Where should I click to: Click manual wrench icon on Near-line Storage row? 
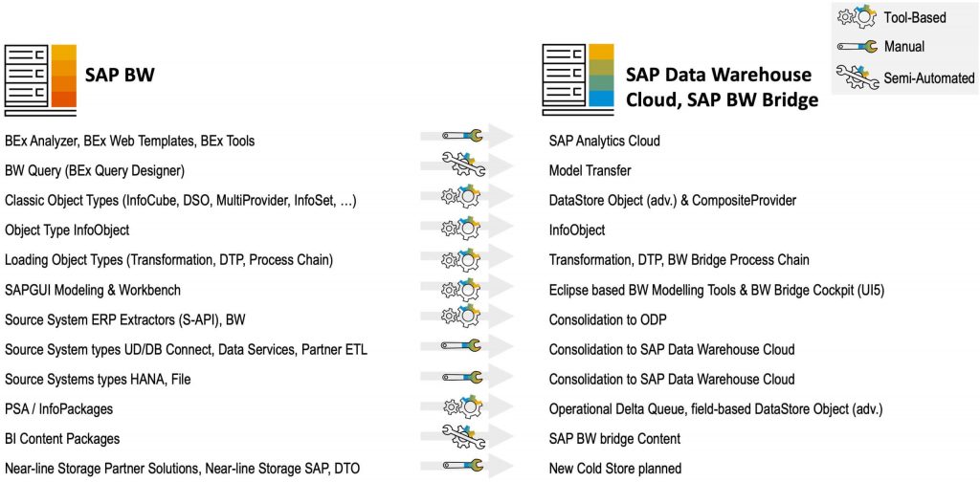pos(460,466)
